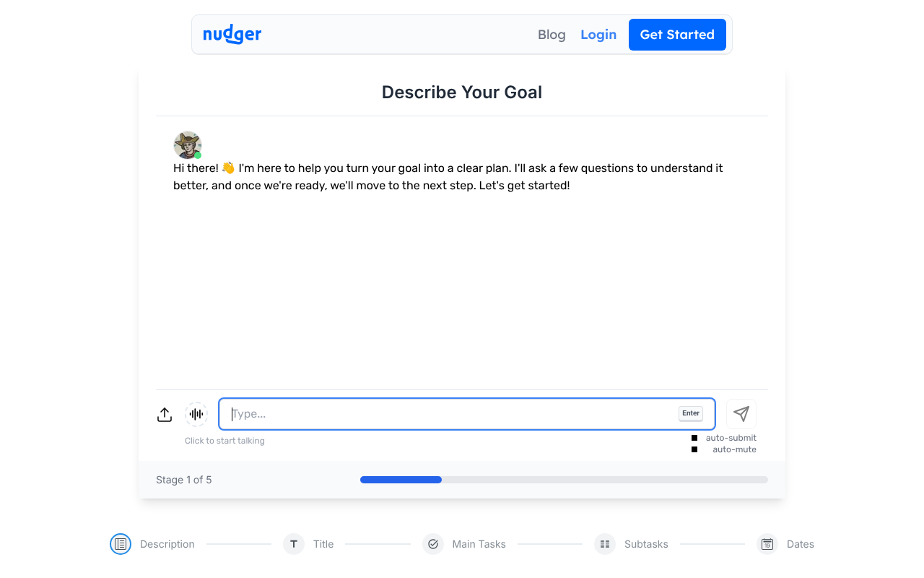This screenshot has width=924, height=578.
Task: Click the upload file icon
Action: (x=164, y=414)
